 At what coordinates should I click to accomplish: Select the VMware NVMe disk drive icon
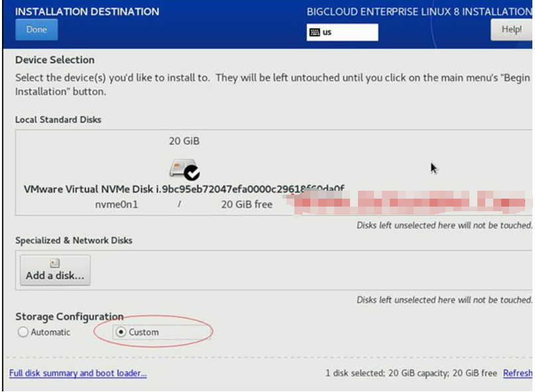(184, 168)
